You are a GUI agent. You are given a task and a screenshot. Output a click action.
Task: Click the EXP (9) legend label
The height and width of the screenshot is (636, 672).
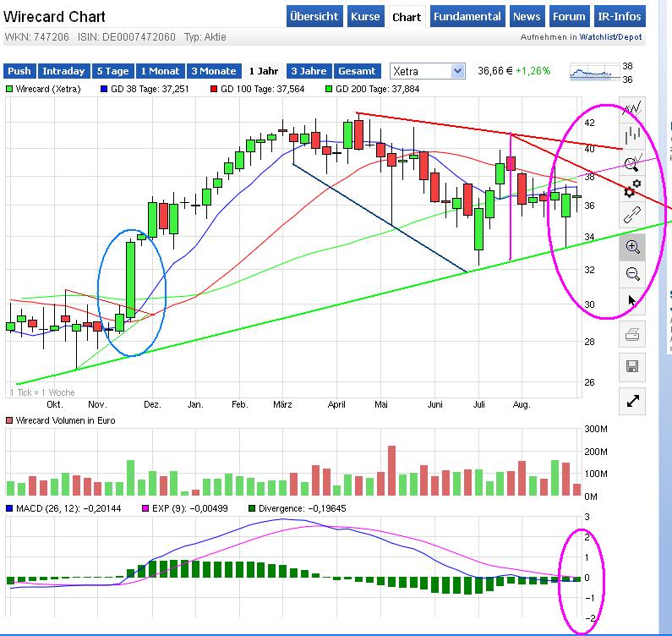click(x=189, y=508)
